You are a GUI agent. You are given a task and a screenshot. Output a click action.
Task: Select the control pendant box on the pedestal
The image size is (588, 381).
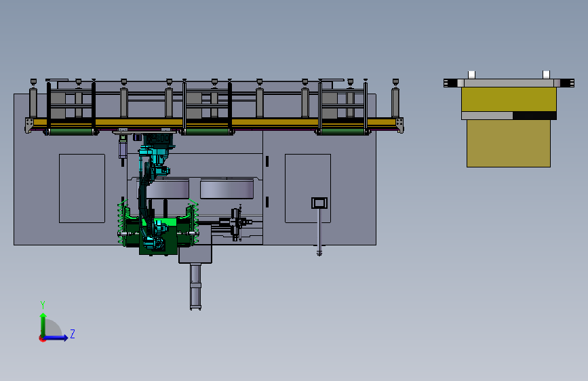coord(319,203)
